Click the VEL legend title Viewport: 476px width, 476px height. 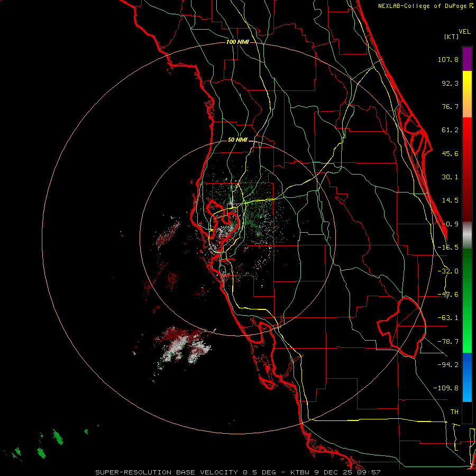click(464, 32)
